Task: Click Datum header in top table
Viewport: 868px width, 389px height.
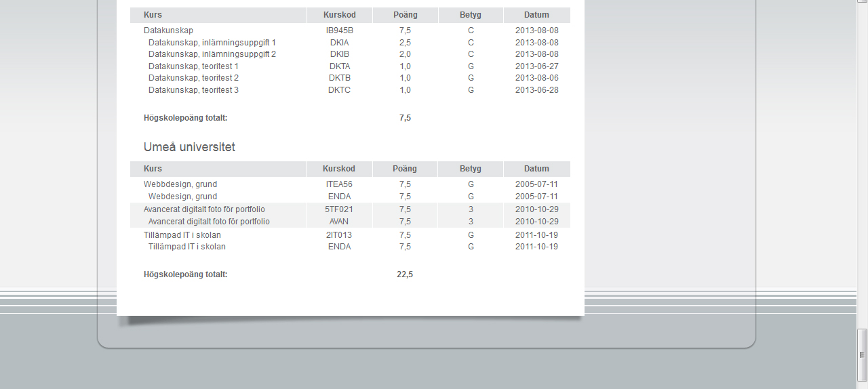Action: coord(536,15)
